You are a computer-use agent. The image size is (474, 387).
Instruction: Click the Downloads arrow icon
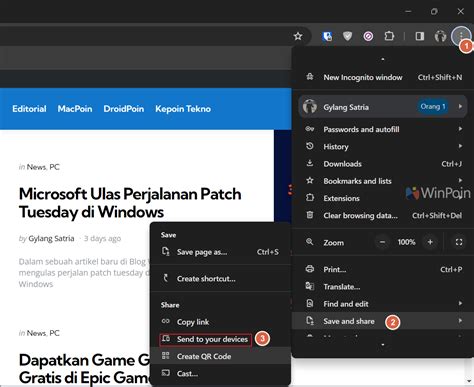[310, 163]
